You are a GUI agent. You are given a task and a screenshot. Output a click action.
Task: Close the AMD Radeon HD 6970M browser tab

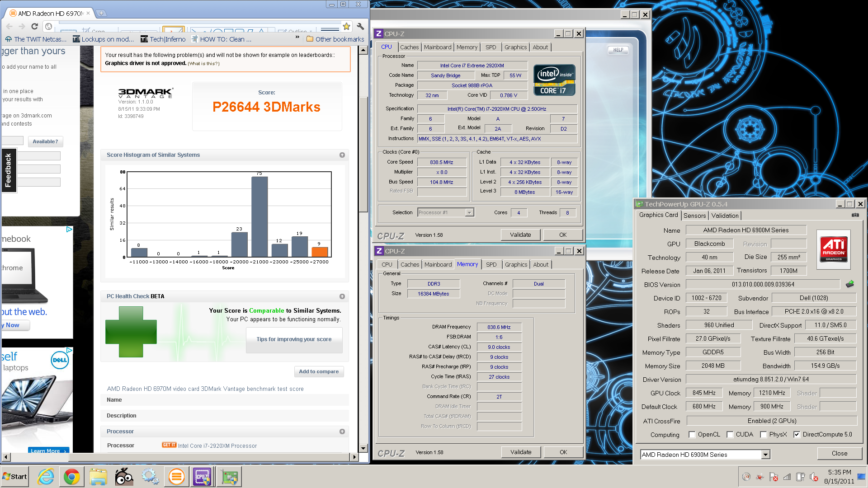(x=88, y=13)
